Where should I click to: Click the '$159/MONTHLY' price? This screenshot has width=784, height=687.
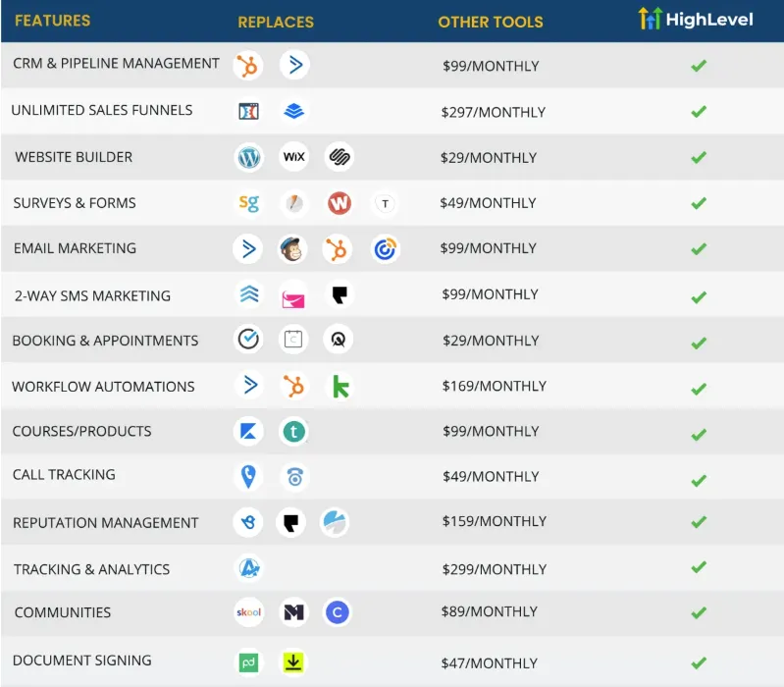(x=494, y=521)
